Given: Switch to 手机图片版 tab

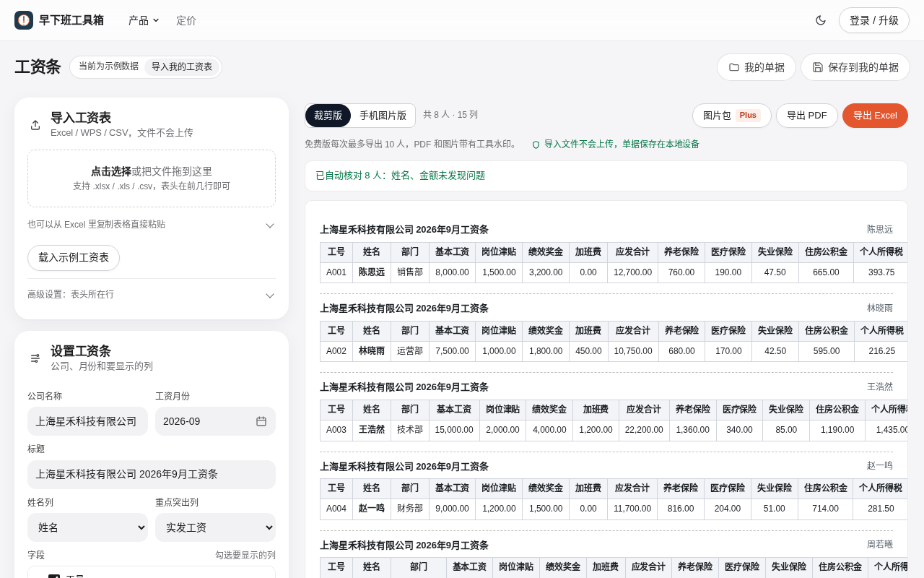Looking at the screenshot, I should click(383, 116).
